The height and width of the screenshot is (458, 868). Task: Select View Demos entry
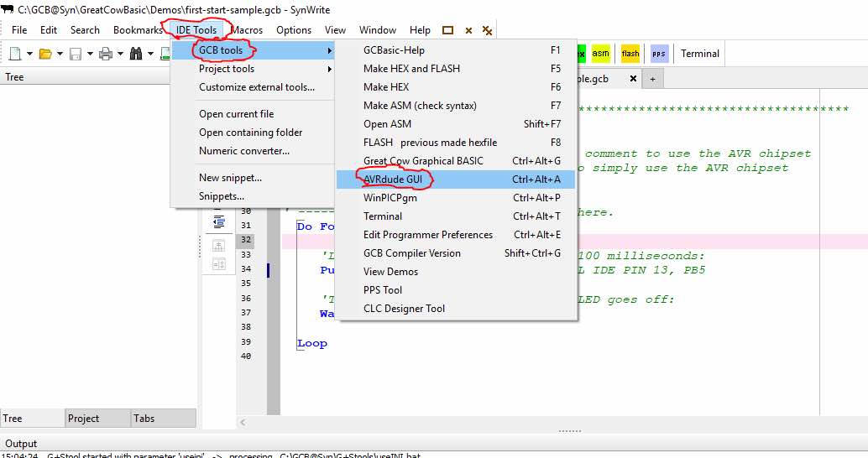point(456,272)
